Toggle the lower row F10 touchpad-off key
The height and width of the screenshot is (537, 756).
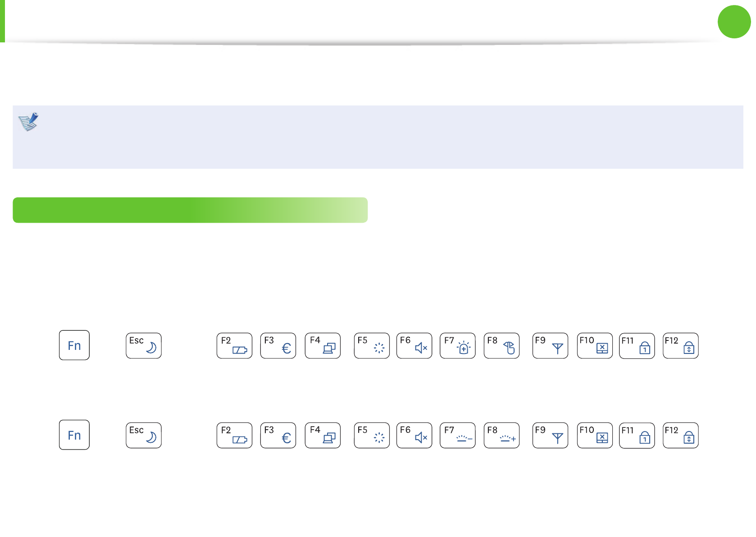point(595,436)
